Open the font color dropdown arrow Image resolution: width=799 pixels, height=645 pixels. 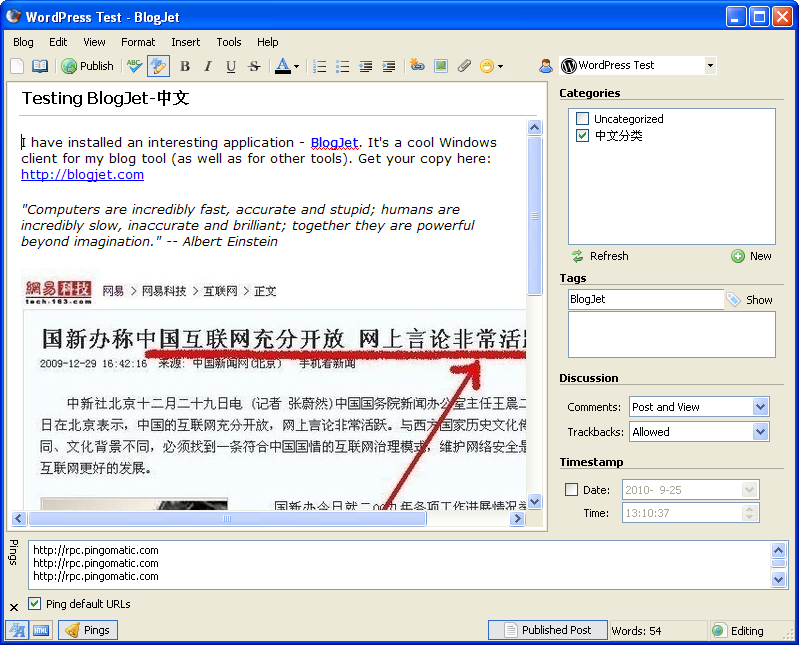tap(297, 67)
